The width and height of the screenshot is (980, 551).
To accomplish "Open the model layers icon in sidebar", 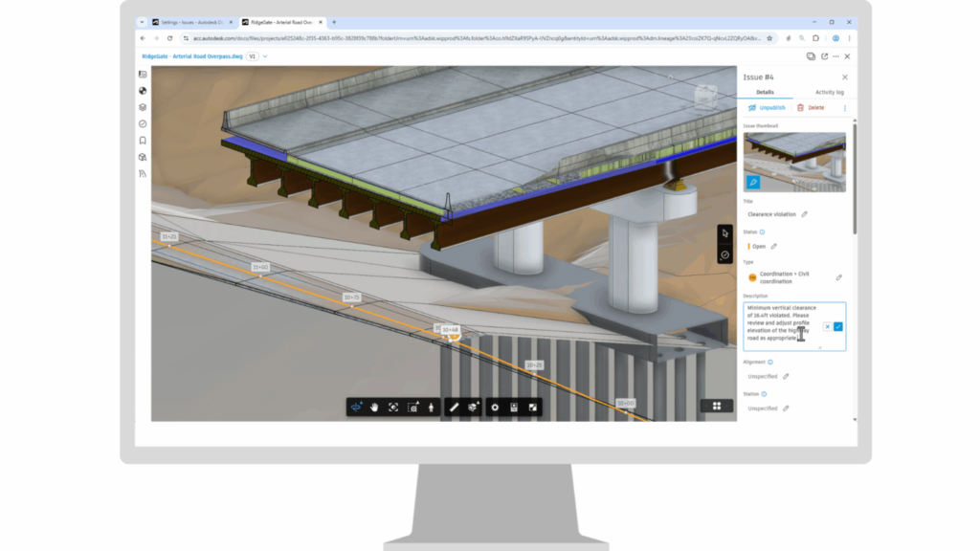I will pyautogui.click(x=142, y=107).
